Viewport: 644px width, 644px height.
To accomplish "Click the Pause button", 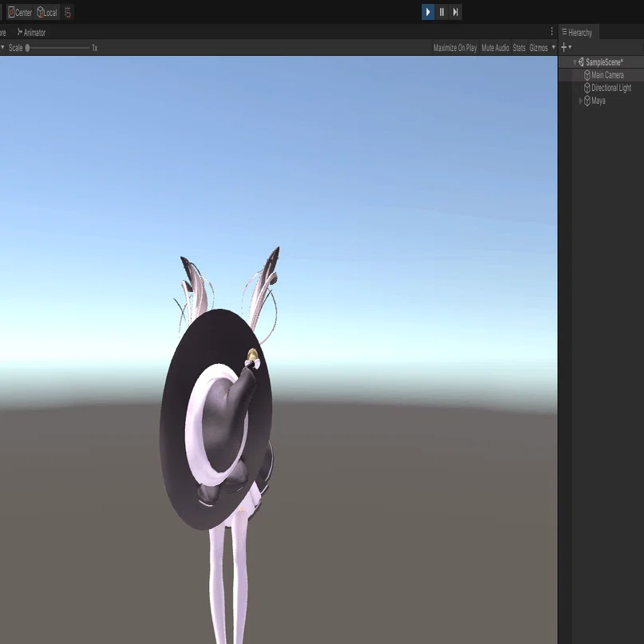I will point(441,12).
